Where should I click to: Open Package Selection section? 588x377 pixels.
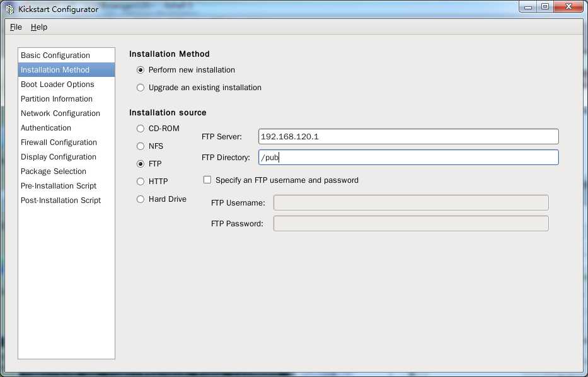(66, 171)
